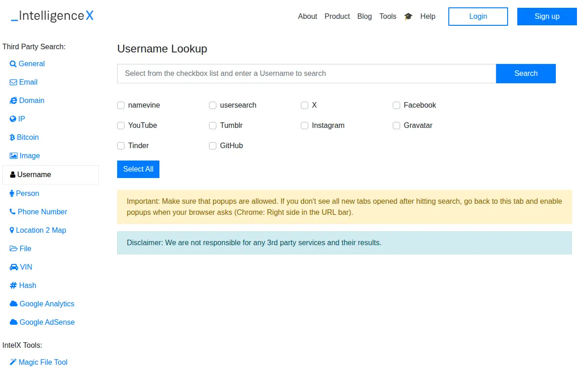Open the Help menu item
Screen dimensions: 588x368
tap(428, 17)
